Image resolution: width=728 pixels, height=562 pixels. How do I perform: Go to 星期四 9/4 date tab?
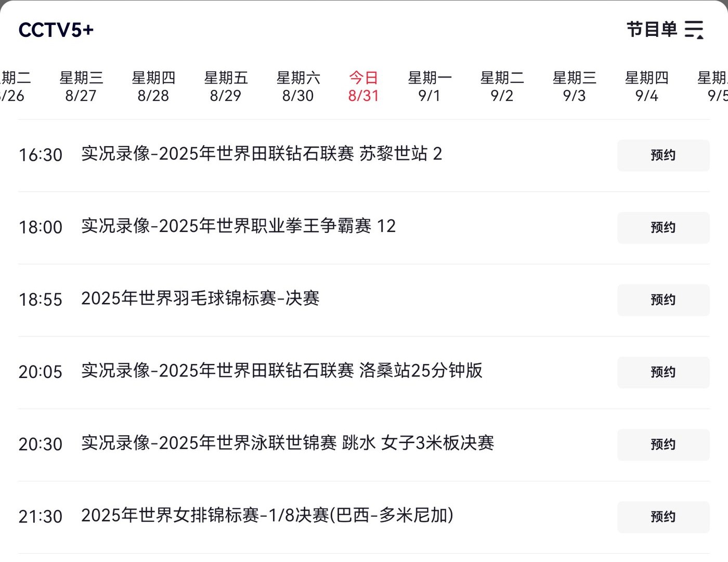coord(646,87)
